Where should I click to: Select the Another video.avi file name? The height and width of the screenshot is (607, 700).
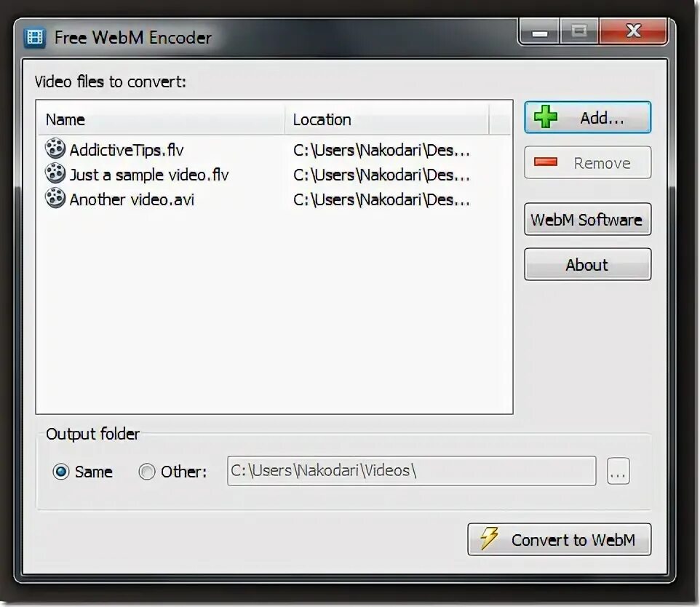pyautogui.click(x=132, y=199)
